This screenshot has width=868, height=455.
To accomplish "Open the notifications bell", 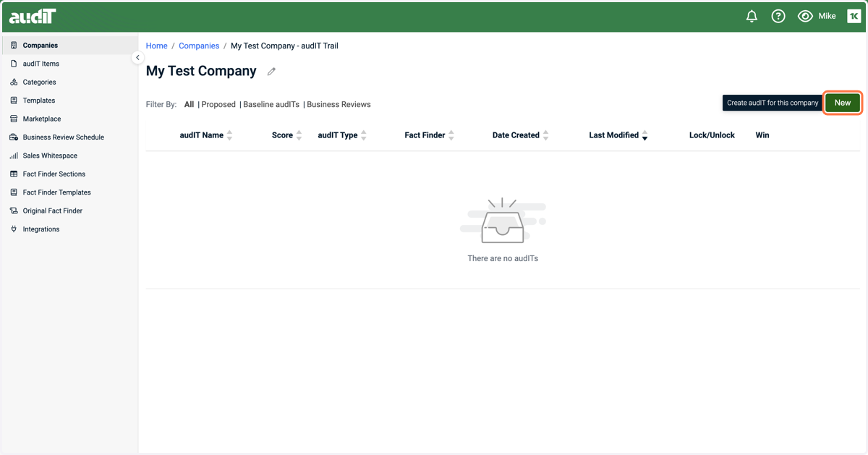I will pyautogui.click(x=752, y=16).
